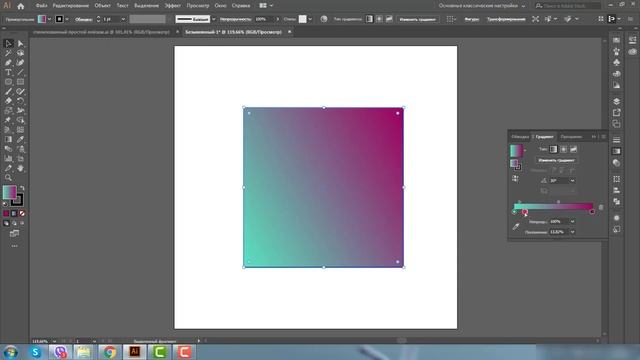The image size is (640, 360).
Task: Open the Эффект menu
Action: (173, 6)
